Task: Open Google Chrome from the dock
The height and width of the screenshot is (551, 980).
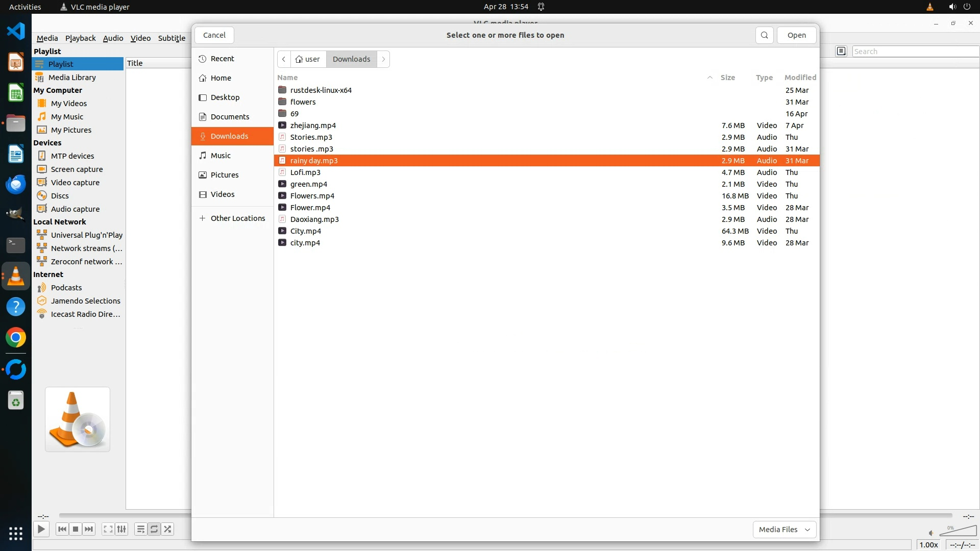Action: tap(16, 338)
